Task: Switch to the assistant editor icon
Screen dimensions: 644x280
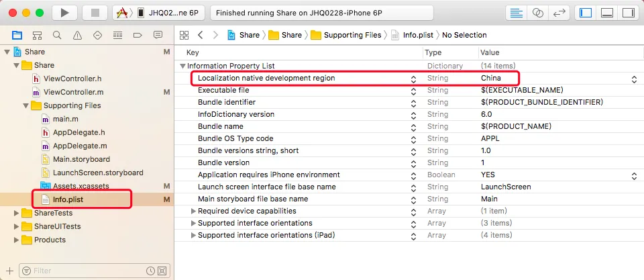Action: (x=537, y=13)
